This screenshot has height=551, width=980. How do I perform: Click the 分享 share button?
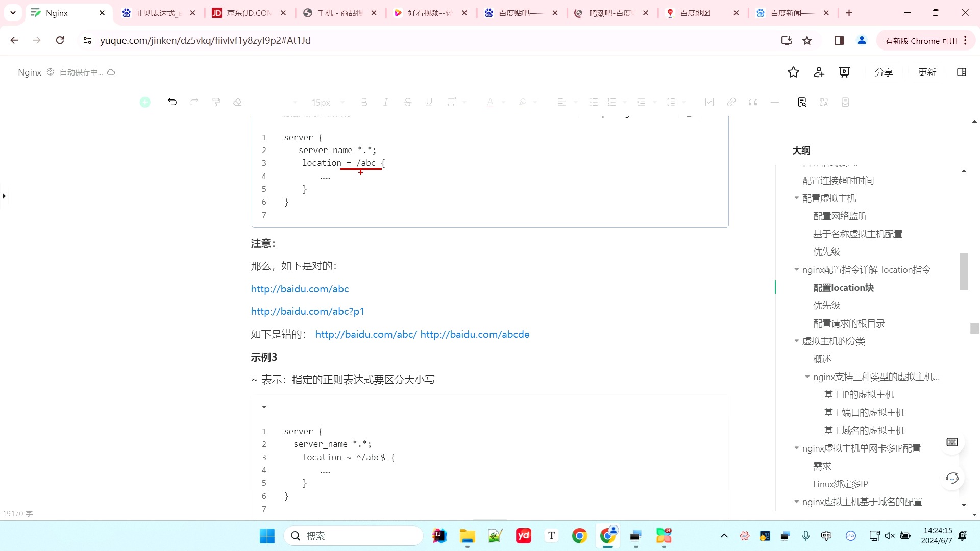(x=884, y=72)
